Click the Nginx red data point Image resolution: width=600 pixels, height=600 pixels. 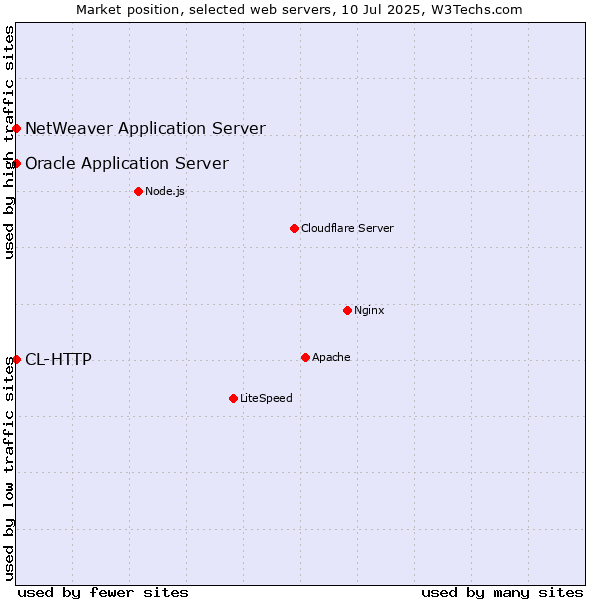[347, 310]
